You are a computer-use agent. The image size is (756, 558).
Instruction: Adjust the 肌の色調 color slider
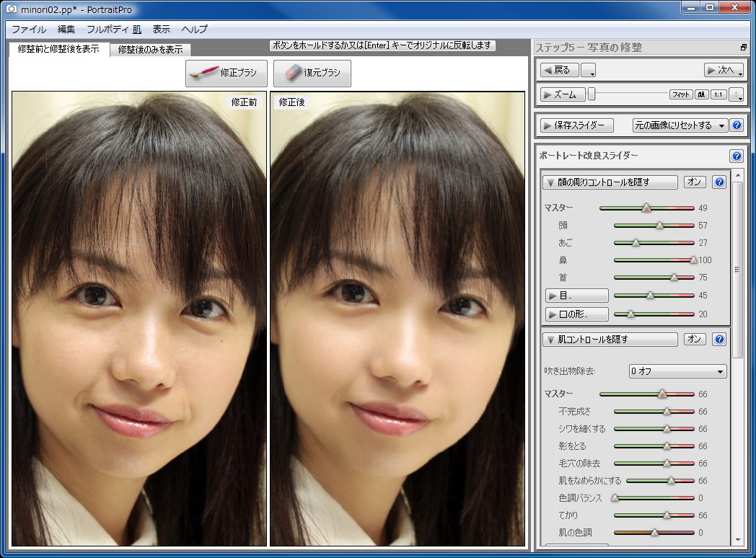(x=654, y=533)
